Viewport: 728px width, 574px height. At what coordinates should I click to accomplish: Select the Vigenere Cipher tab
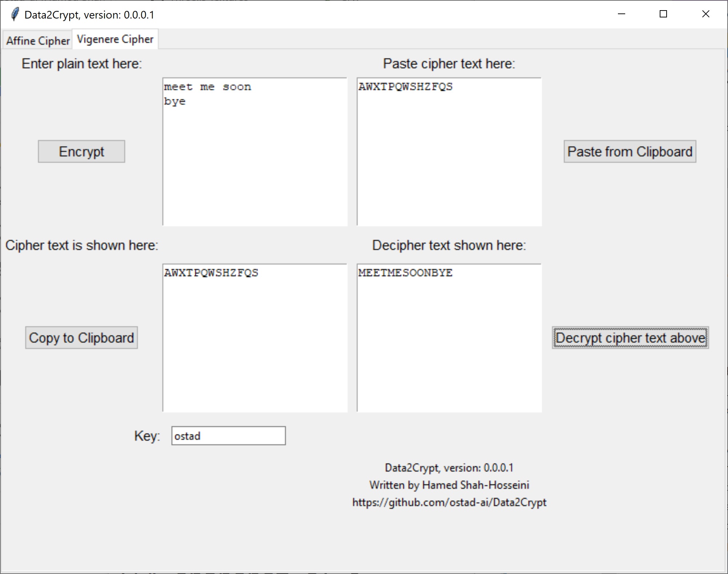pos(115,39)
